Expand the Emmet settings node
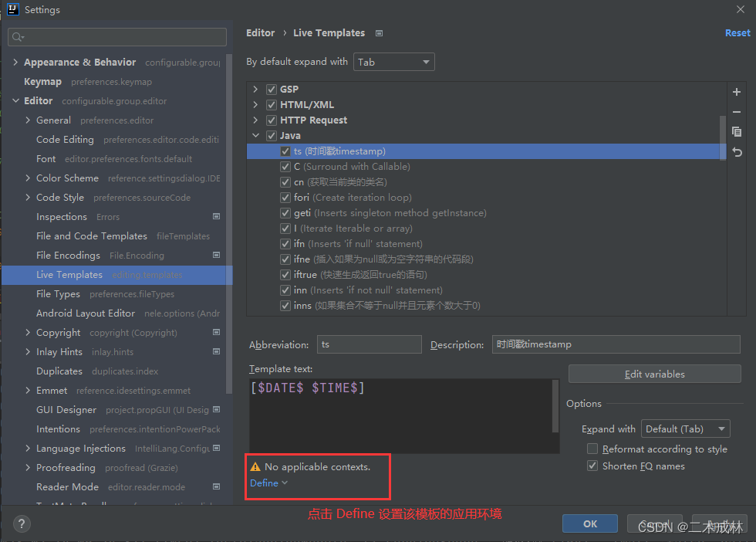 point(28,390)
